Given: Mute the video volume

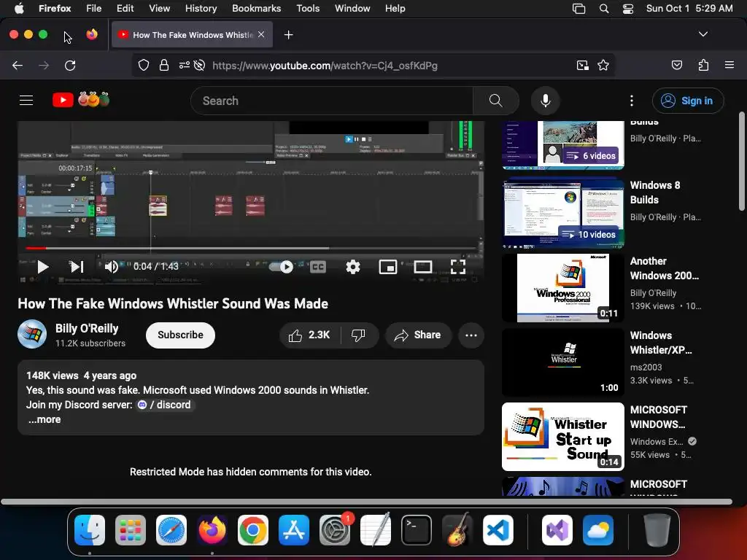Looking at the screenshot, I should click(111, 267).
